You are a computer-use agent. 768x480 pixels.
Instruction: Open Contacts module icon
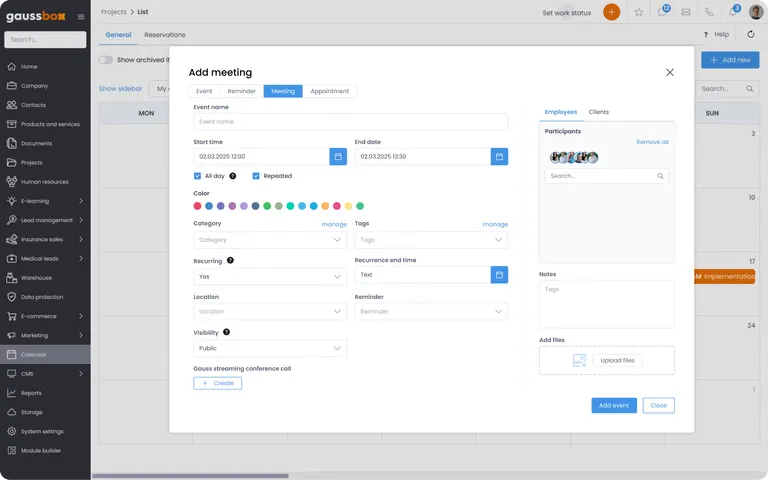[x=12, y=105]
